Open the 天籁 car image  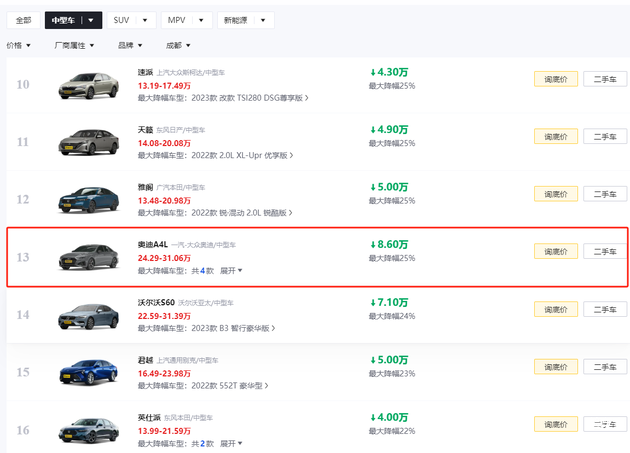[x=87, y=142]
